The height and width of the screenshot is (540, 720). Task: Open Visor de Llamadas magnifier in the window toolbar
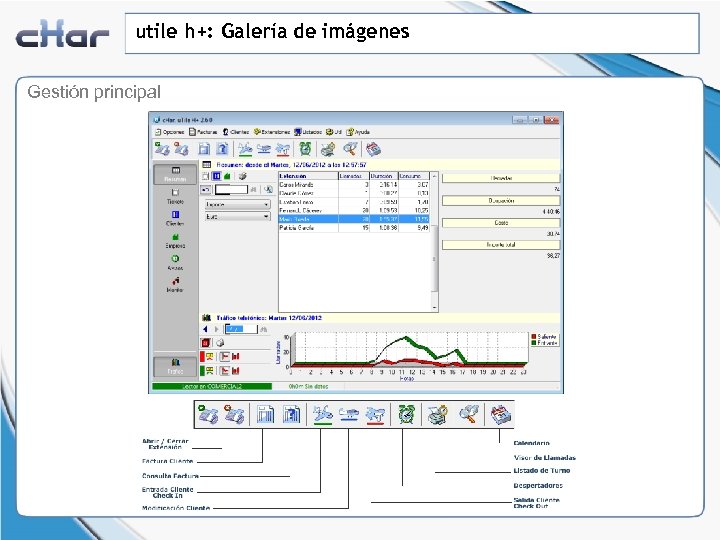tap(350, 149)
